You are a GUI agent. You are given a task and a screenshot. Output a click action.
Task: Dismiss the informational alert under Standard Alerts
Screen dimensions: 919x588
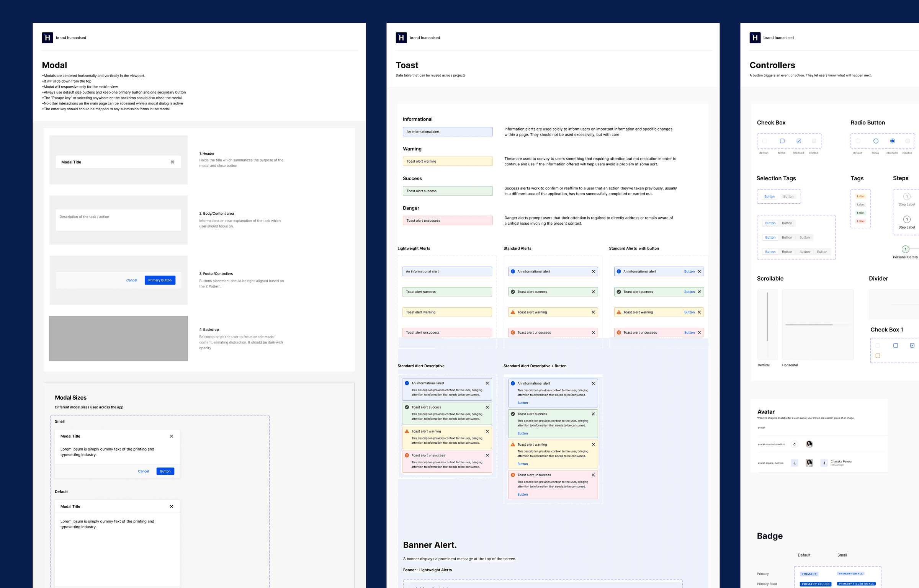click(x=594, y=271)
